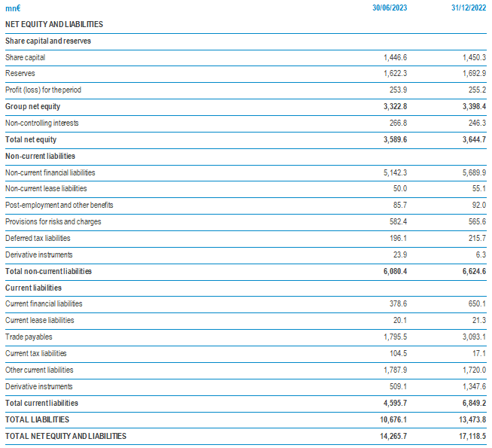Click Non-current lease value 50.0

tap(400, 188)
